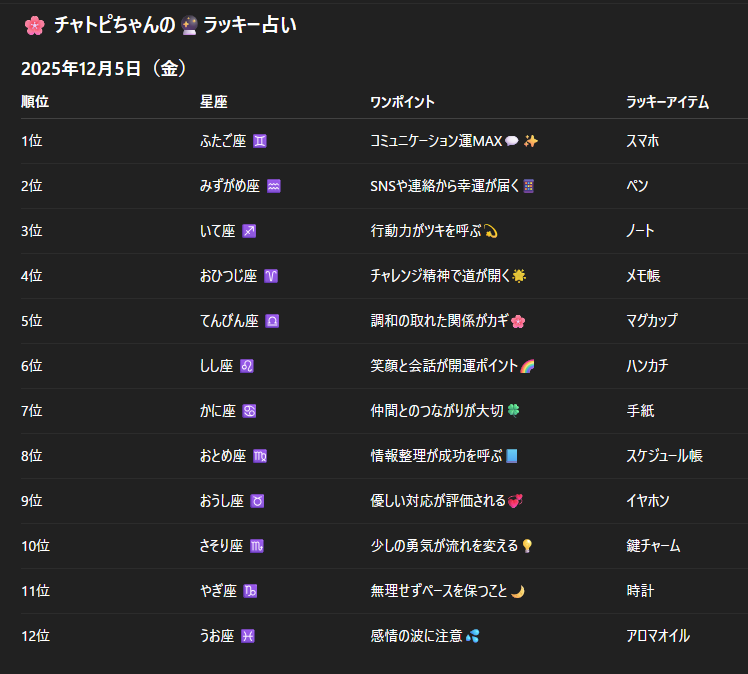
Task: Select the アロマオイル lucky item cell
Action: click(657, 636)
